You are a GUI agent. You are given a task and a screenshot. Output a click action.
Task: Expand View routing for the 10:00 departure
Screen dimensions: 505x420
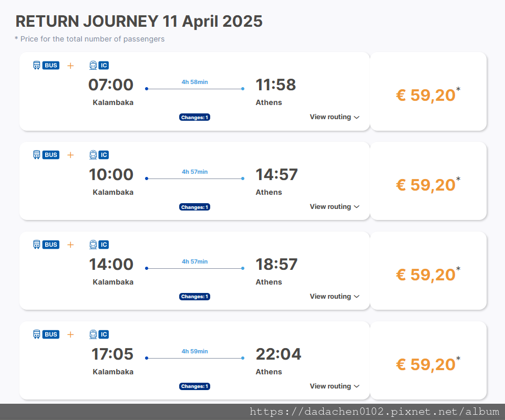pos(334,207)
